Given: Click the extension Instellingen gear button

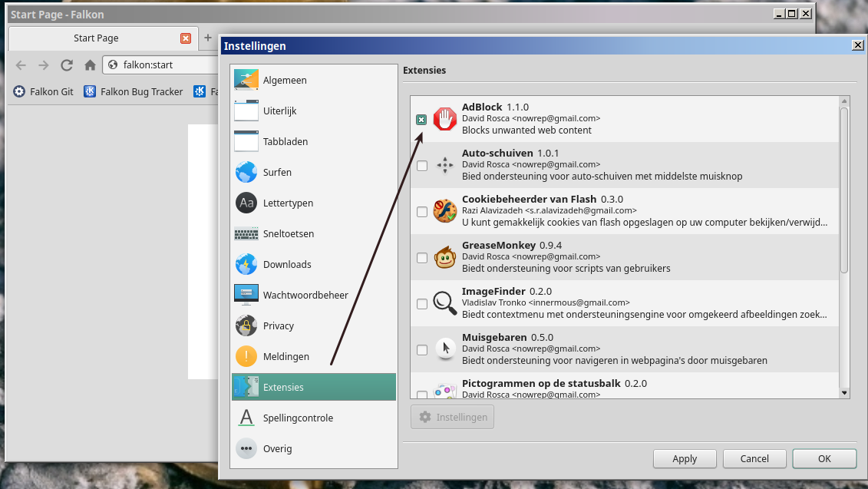Looking at the screenshot, I should (x=452, y=417).
